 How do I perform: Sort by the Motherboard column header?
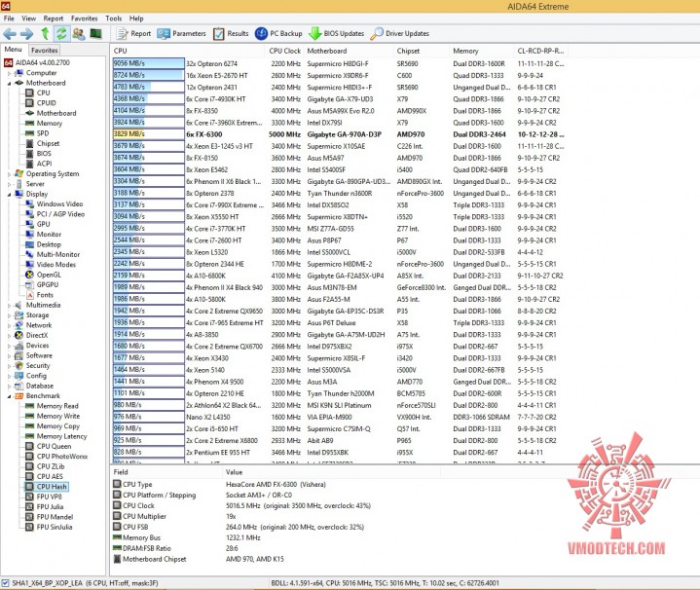[350, 51]
